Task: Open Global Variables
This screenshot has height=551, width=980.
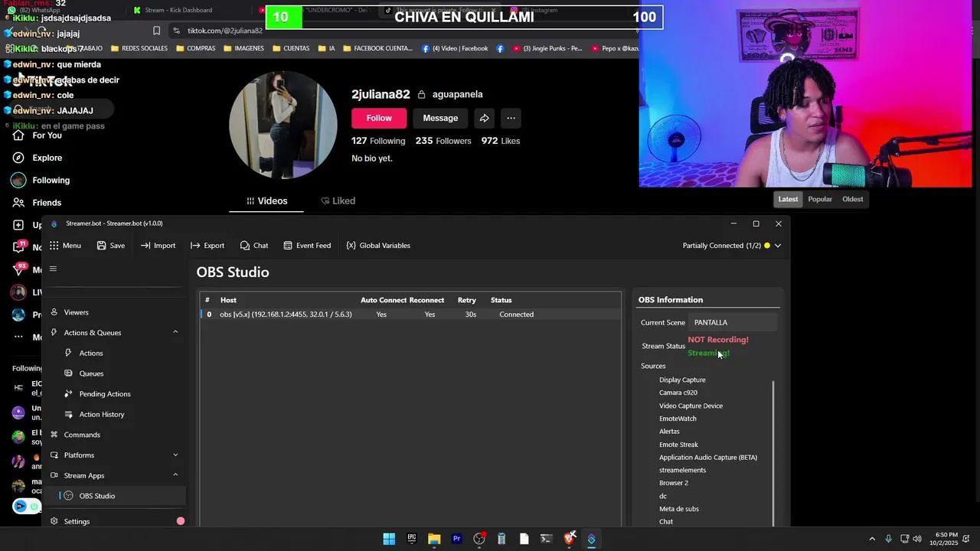Action: [378, 246]
